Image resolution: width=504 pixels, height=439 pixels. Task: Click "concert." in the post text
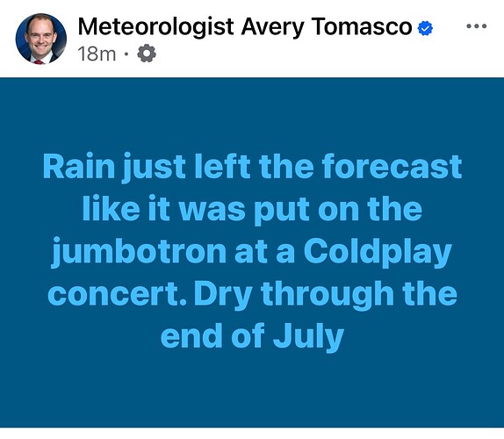pos(117,294)
